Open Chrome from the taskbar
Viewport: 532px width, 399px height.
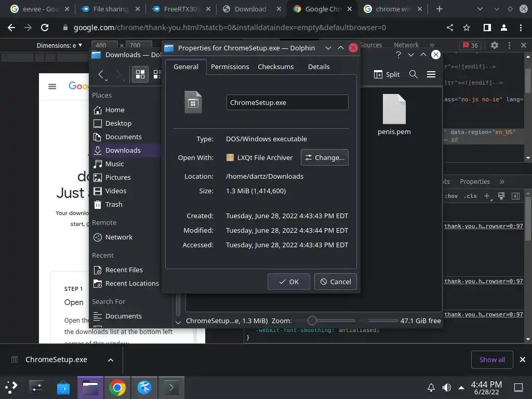(x=117, y=388)
